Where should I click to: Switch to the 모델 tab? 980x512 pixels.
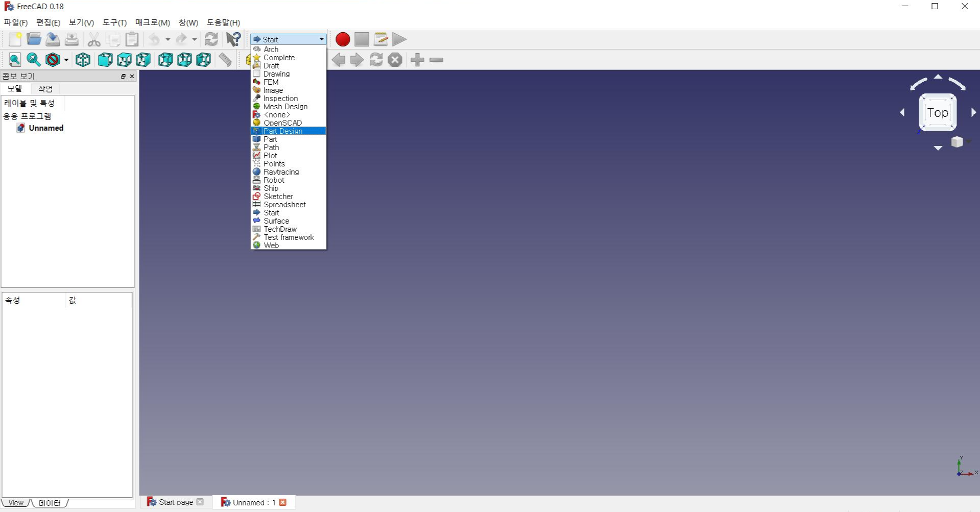[x=15, y=88]
